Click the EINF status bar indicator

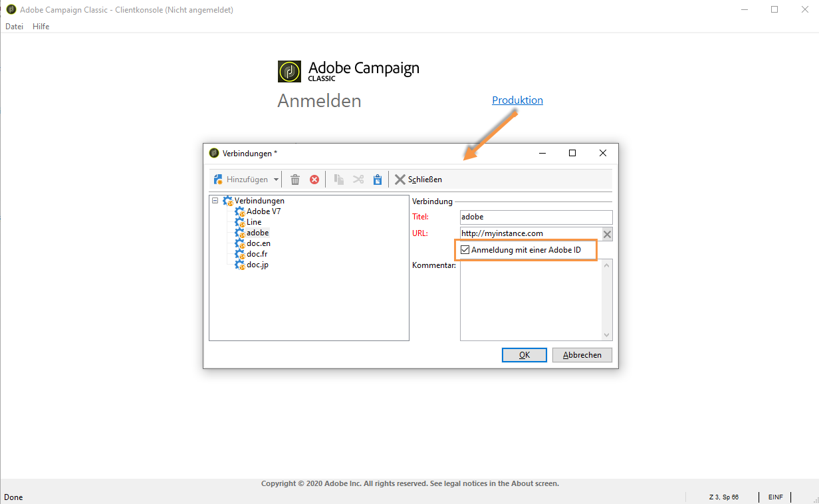pyautogui.click(x=775, y=497)
